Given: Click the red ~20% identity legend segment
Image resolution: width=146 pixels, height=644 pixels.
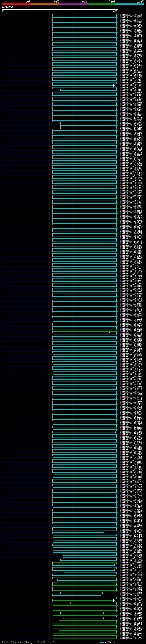Looking at the screenshot, I should click(16, 4).
